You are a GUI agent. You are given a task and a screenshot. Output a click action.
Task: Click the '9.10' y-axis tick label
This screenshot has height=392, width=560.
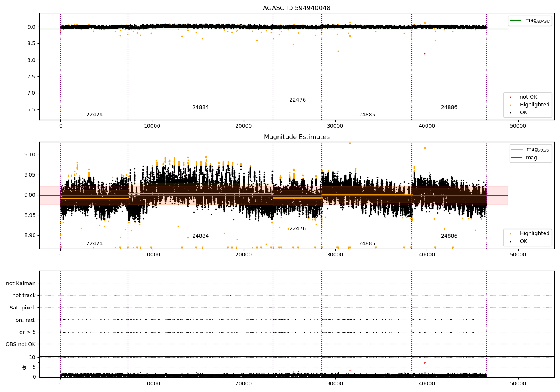(x=29, y=155)
